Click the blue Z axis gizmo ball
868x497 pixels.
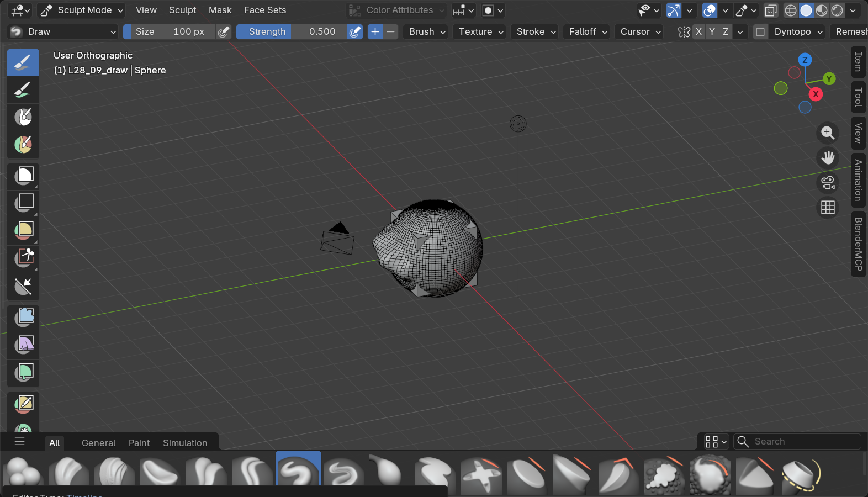pyautogui.click(x=805, y=60)
